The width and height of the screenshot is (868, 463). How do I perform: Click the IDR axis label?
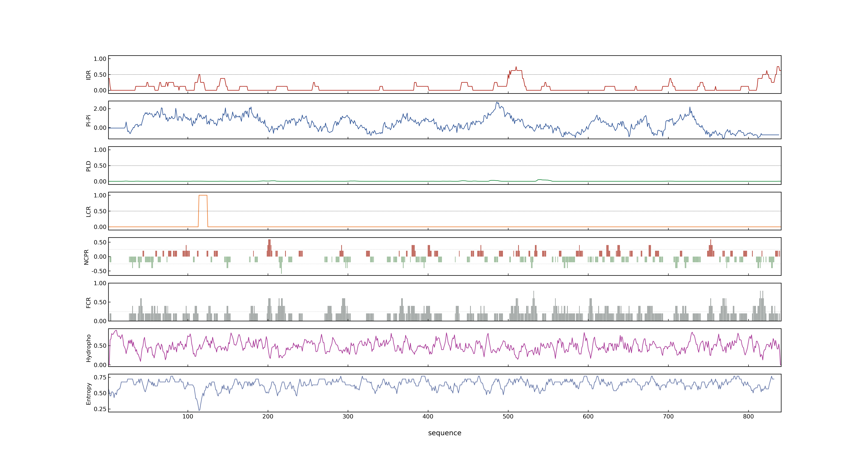[88, 75]
